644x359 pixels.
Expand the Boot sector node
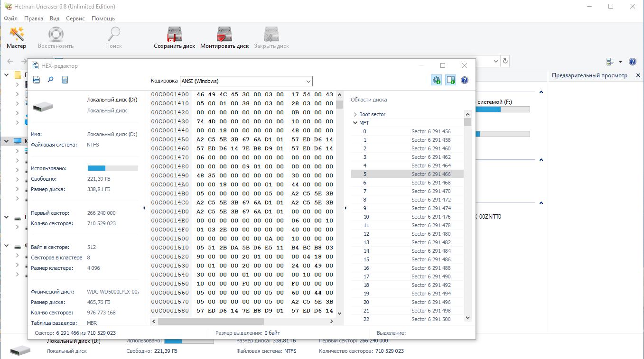coord(355,114)
